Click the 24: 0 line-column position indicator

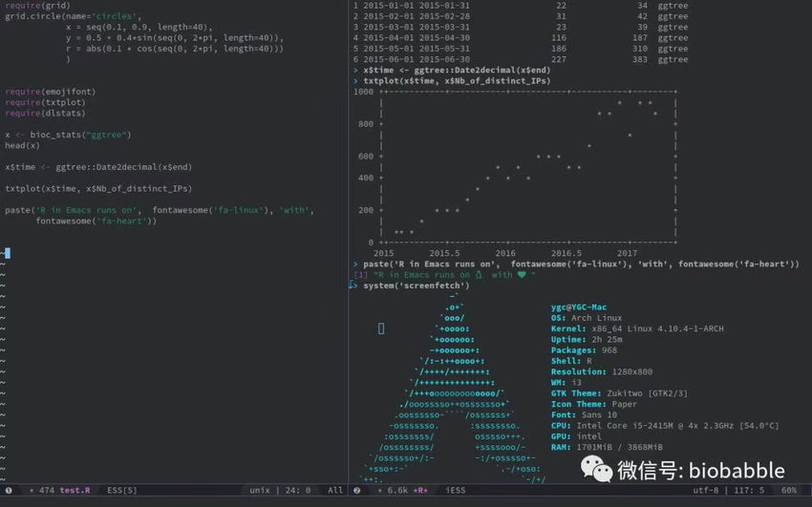point(297,490)
